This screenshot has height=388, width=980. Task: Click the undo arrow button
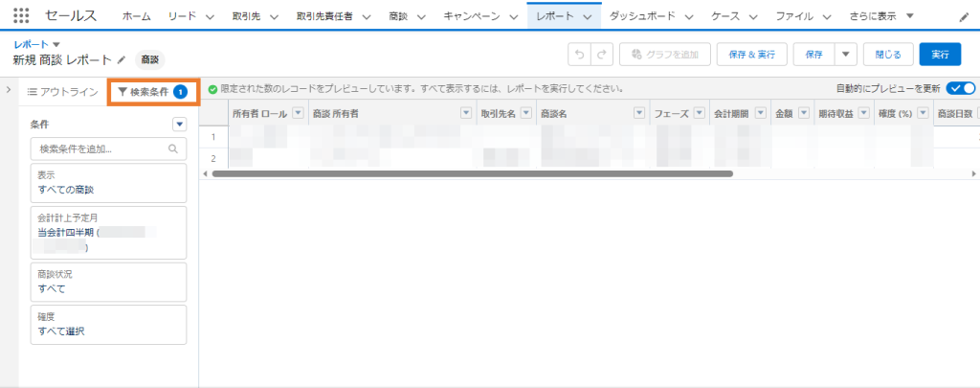(579, 55)
